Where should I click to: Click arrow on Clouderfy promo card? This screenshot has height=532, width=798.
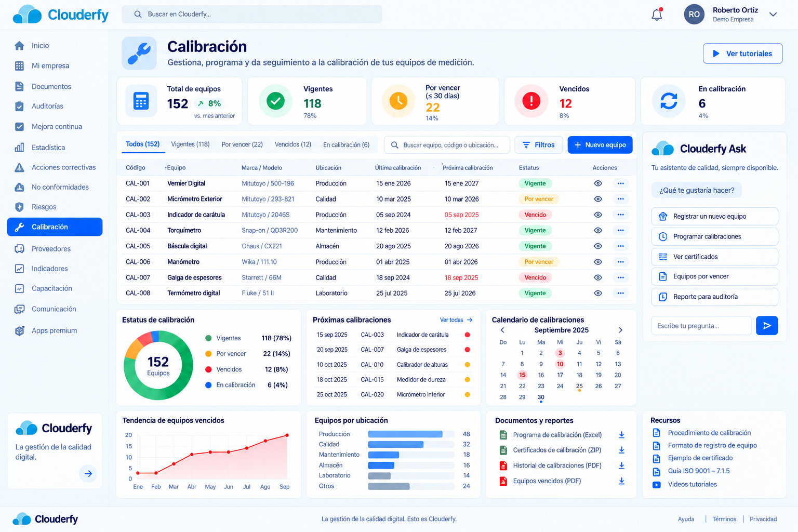88,473
